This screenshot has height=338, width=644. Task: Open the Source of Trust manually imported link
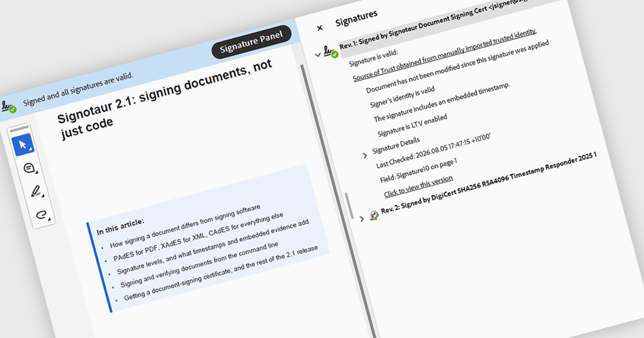[x=444, y=55]
